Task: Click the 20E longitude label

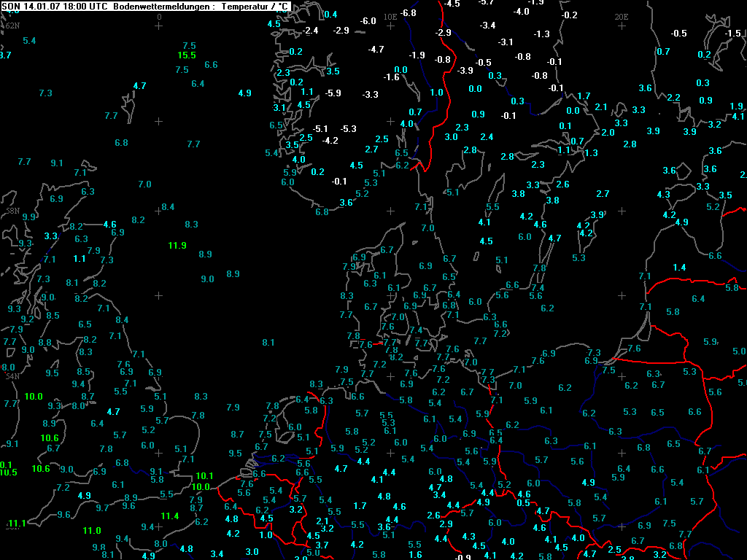Action: [x=622, y=16]
